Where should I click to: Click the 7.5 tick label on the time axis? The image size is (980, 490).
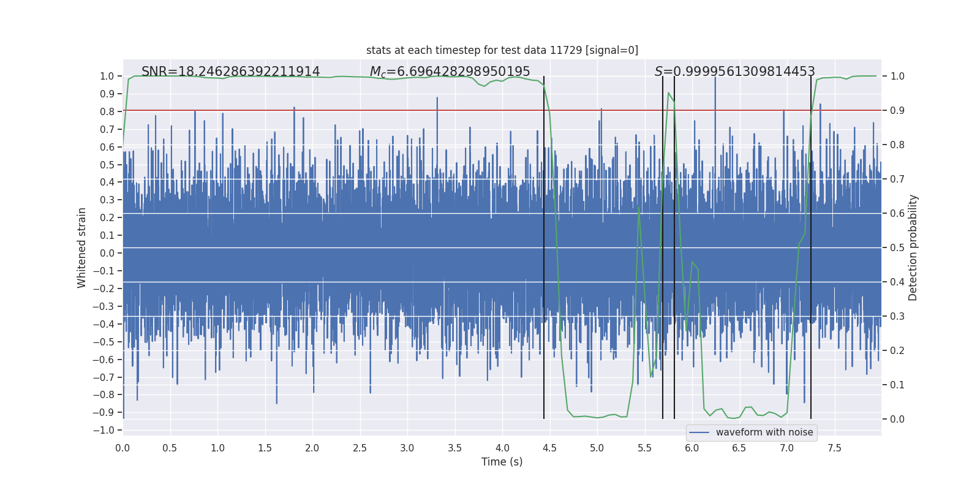834,448
